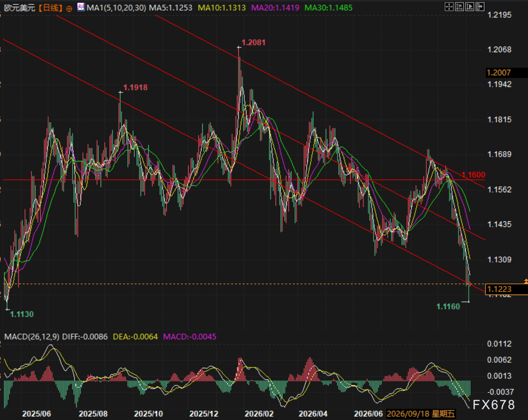
Task: Click the red 1.1600 level label
Action: pyautogui.click(x=474, y=175)
